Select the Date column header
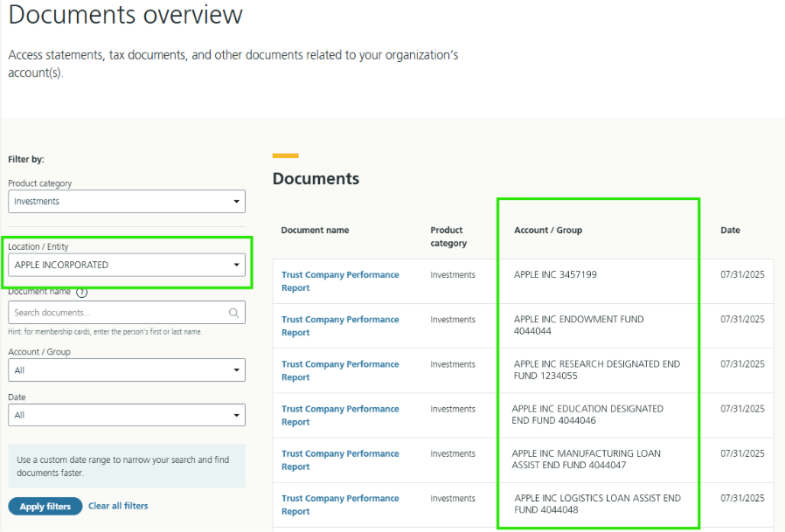The image size is (785, 532). pos(730,231)
